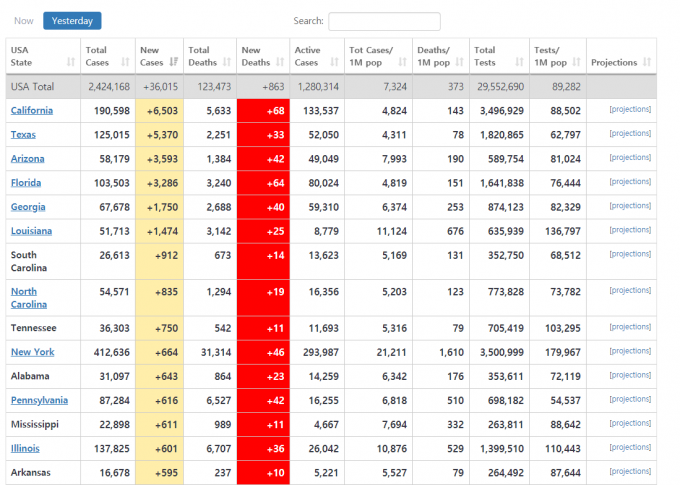Sort by Total Tests column arrow icon
The image size is (680, 485).
point(518,63)
